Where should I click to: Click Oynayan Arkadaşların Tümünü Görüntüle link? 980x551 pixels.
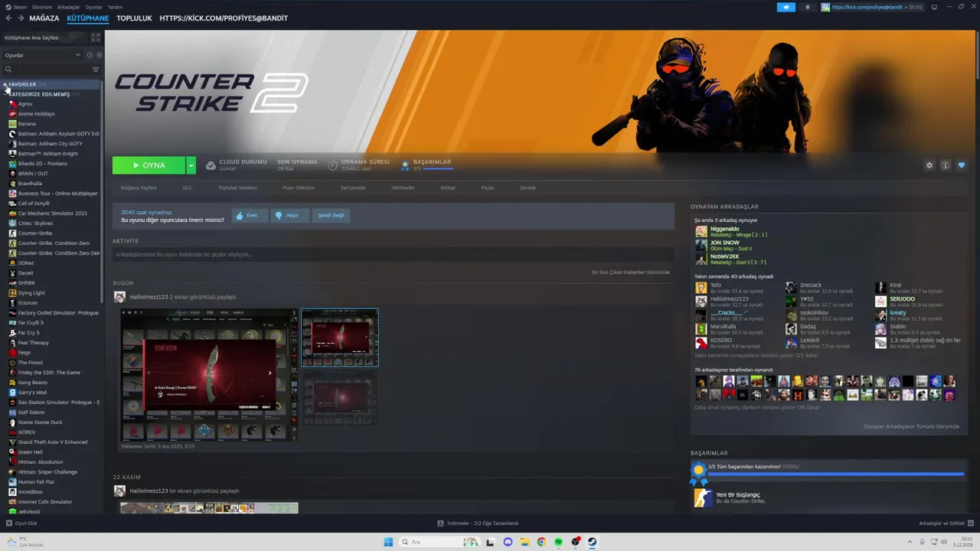click(911, 426)
